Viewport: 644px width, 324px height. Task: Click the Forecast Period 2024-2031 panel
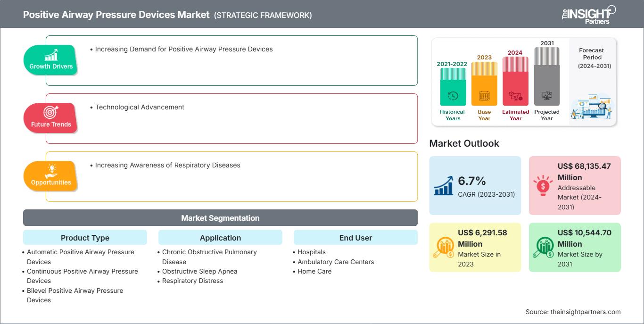[592, 80]
